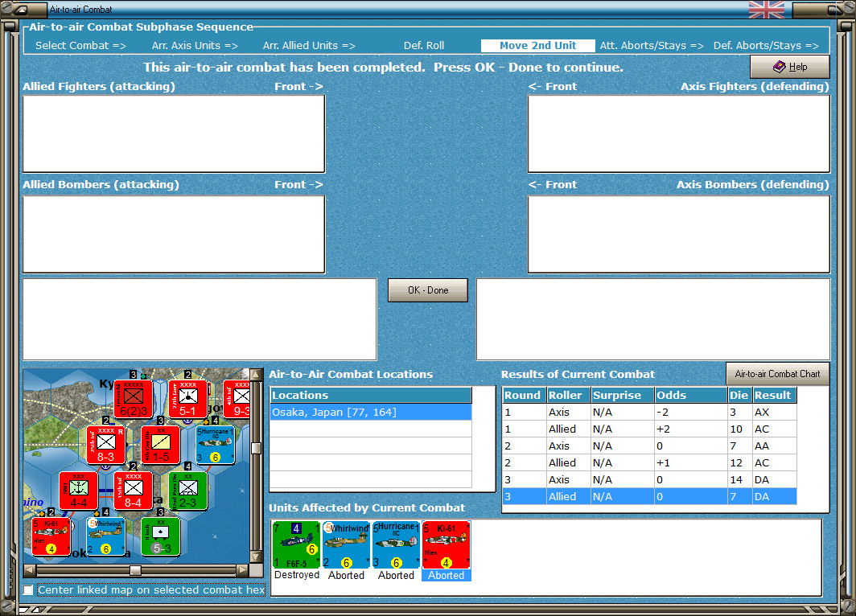
Task: Click the Hurricane IIC air counter on map
Action: pos(215,445)
